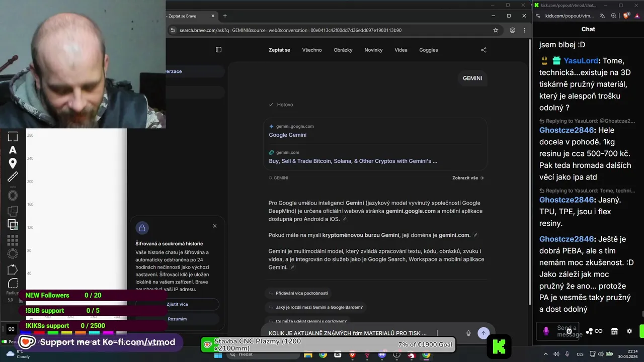The height and width of the screenshot is (362, 644).
Task: Click the Zjistit více button
Action: [177, 304]
